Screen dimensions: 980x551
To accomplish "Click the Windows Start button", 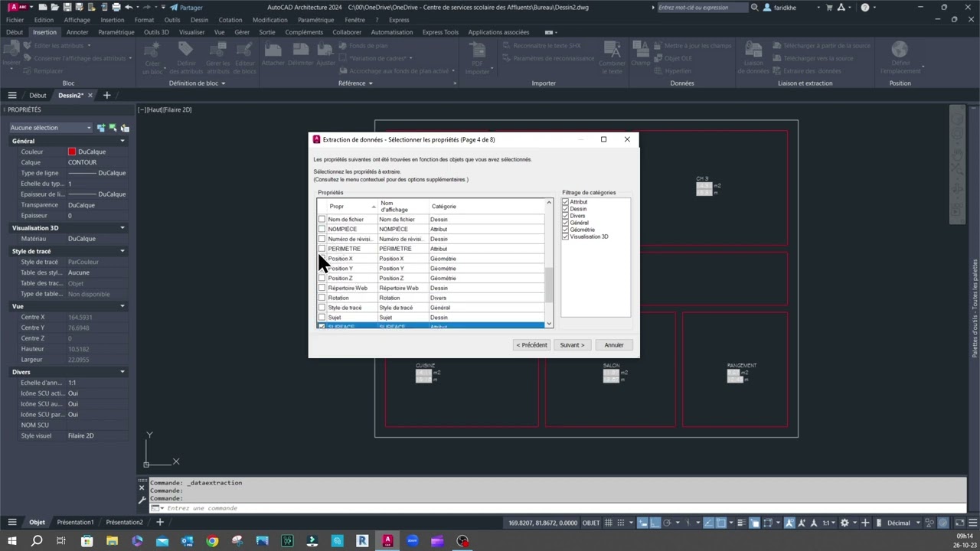I will coord(12,541).
